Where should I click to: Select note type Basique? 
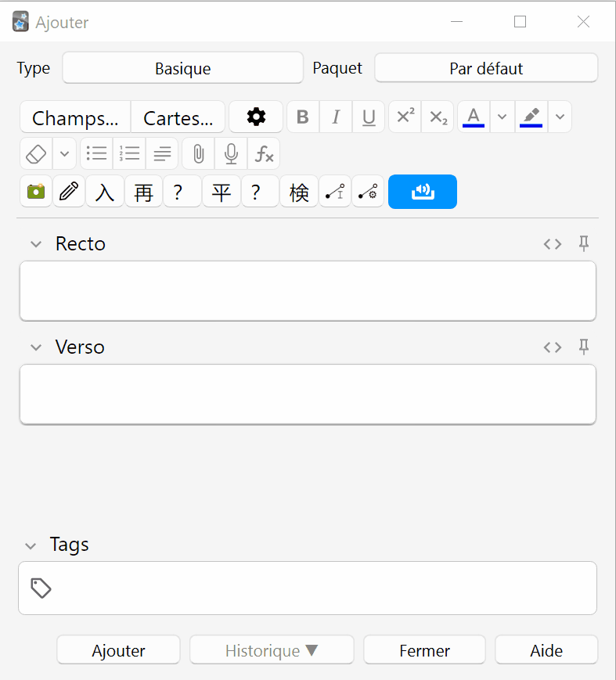(182, 68)
